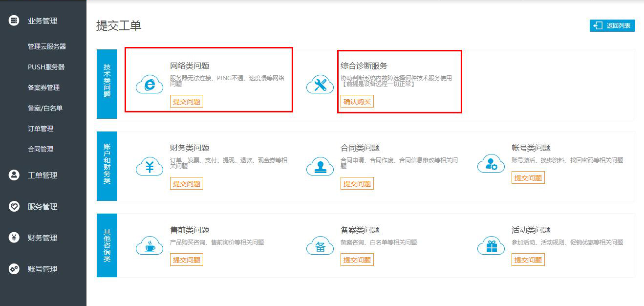This screenshot has width=644, height=306.
Task: Submit a 网络类问题 ticket
Action: pyautogui.click(x=187, y=102)
